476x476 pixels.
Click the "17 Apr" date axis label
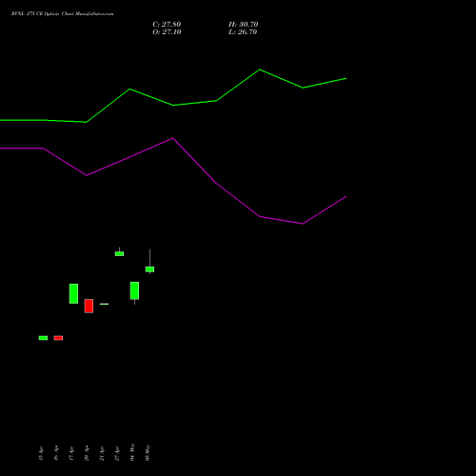pyautogui.click(x=71, y=453)
